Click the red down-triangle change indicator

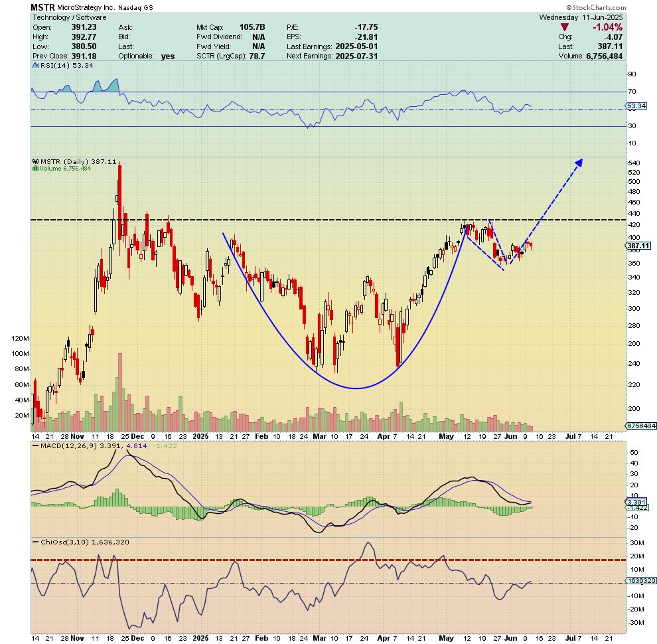565,27
